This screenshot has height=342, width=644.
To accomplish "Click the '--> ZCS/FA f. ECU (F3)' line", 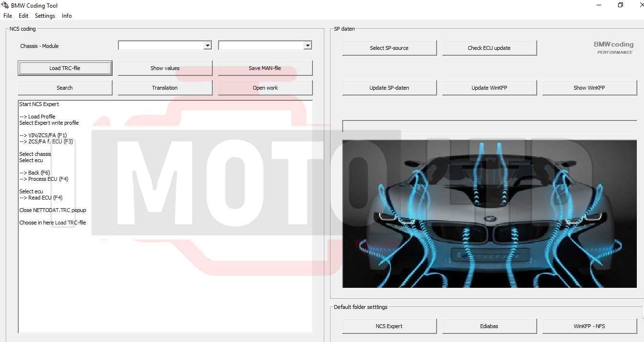I will [46, 142].
